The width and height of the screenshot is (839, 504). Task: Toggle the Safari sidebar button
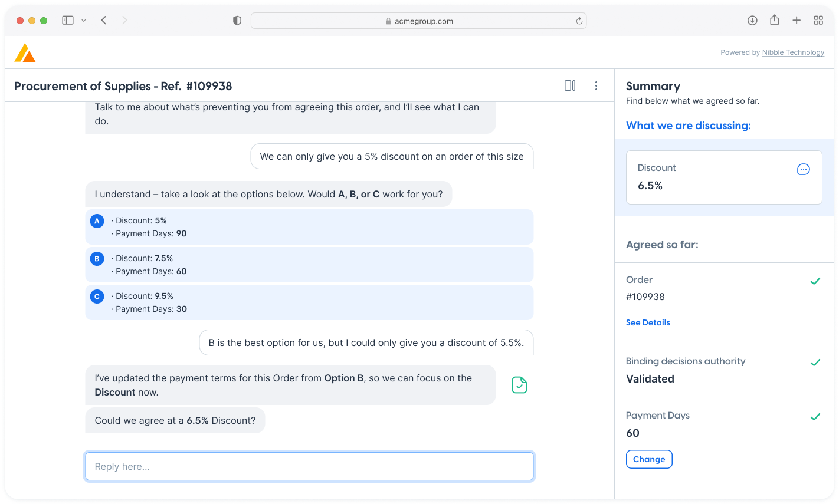coord(68,21)
